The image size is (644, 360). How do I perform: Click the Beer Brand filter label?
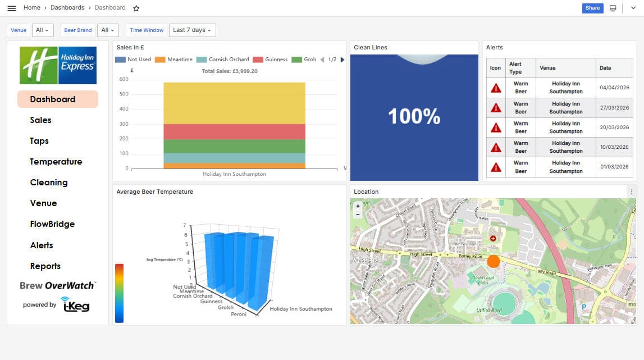click(x=78, y=30)
